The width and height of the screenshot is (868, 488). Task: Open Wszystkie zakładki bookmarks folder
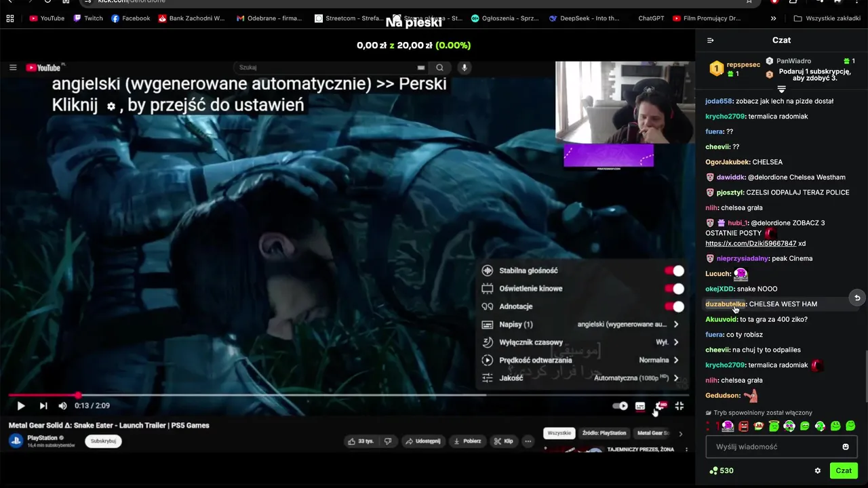tap(827, 18)
